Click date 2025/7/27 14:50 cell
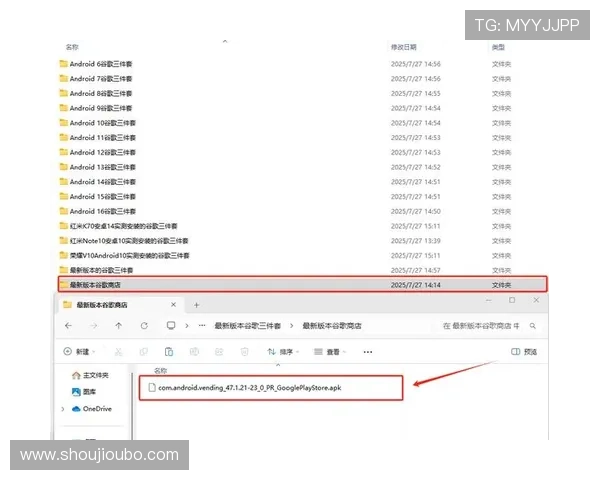Screen dimensions: 600x480 point(416,211)
